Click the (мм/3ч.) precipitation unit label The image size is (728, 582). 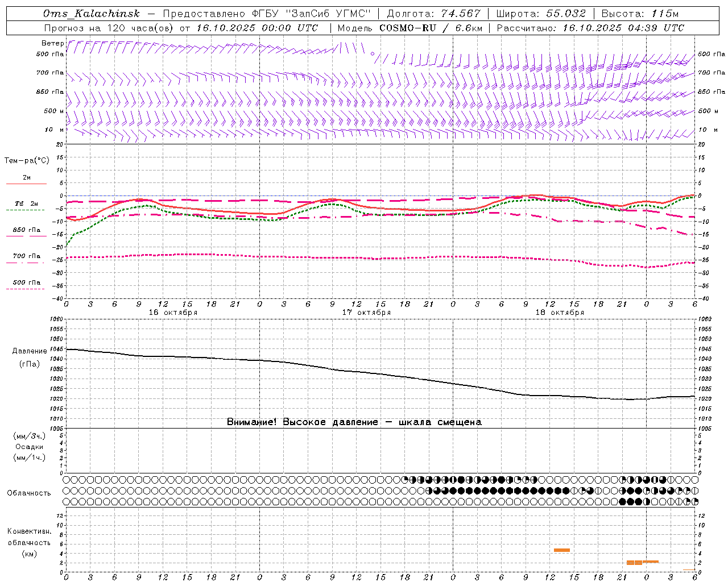click(29, 436)
